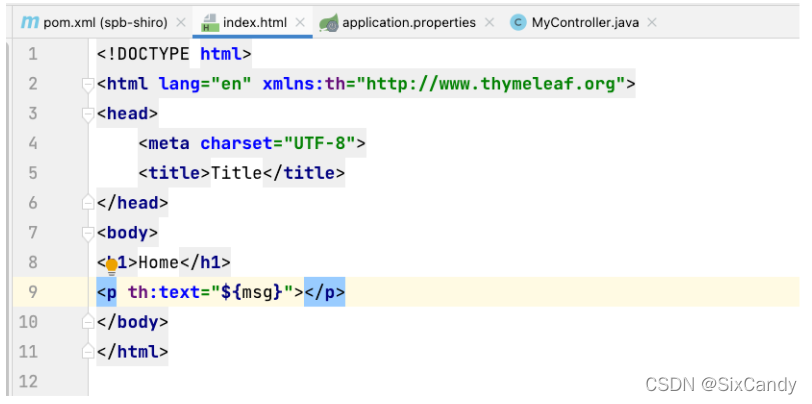Click the opening <head> tag on line 3
The image size is (812, 404).
click(x=127, y=114)
